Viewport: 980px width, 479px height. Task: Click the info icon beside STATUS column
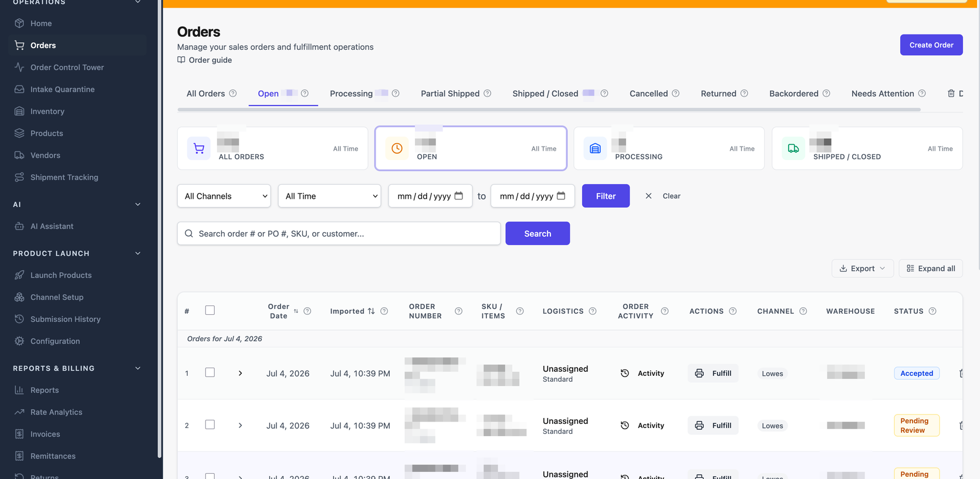tap(932, 311)
